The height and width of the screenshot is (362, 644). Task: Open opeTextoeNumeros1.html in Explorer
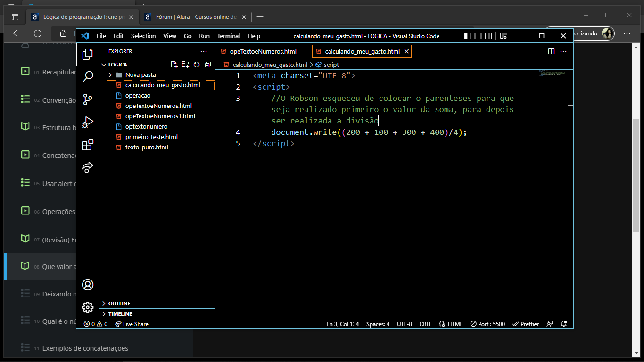point(157,116)
